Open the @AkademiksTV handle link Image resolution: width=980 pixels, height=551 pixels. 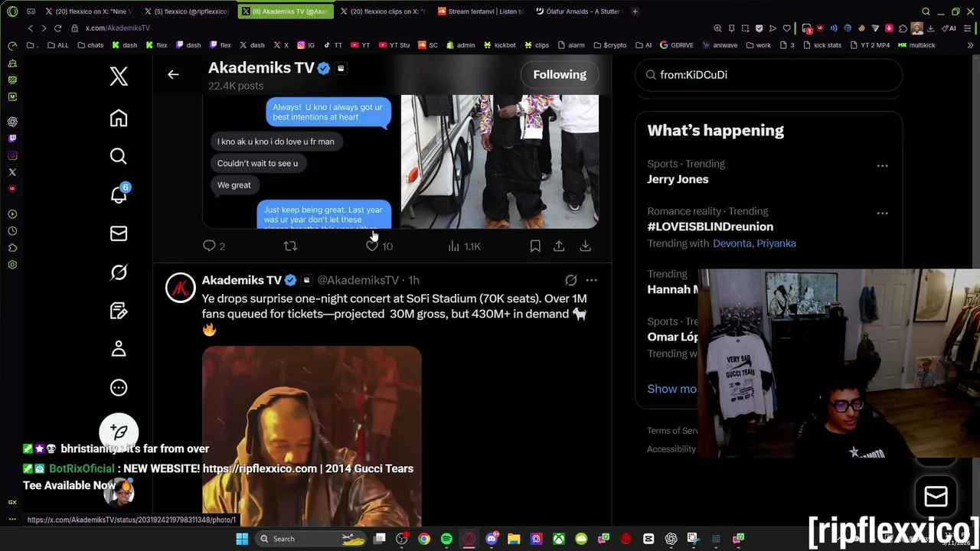click(358, 280)
